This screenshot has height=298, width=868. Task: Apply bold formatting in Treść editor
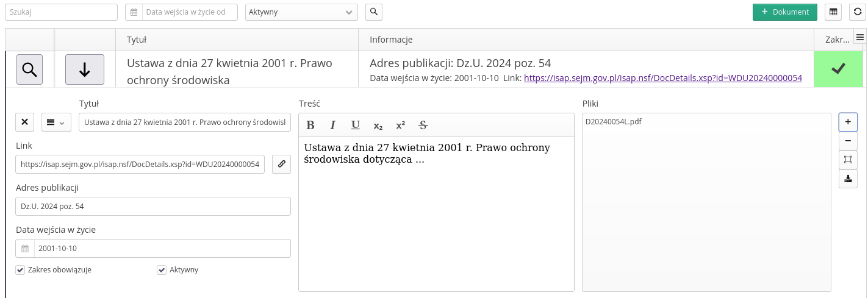coord(310,126)
